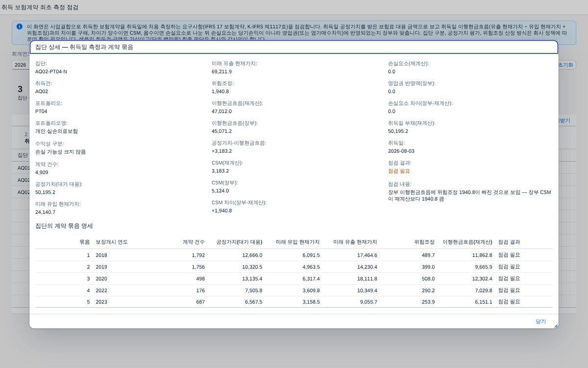588x368 pixels.
Task: Click the dialog resize handle icon
Action: tap(556, 326)
